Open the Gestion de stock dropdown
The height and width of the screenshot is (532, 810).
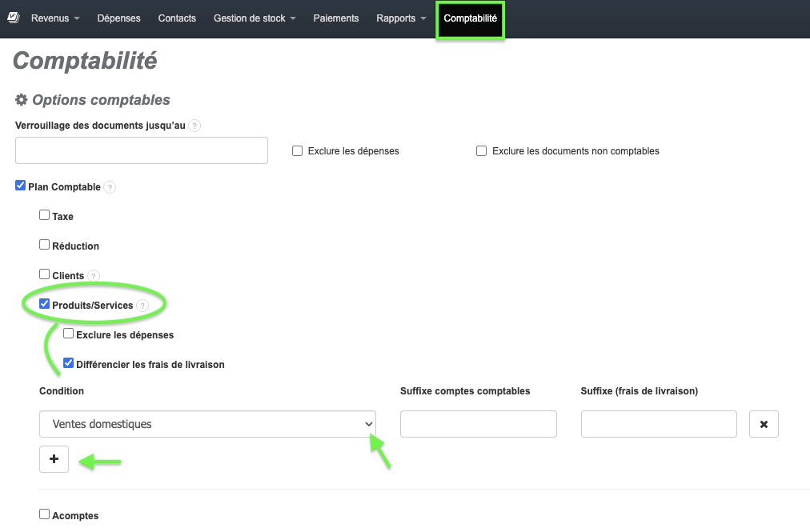click(254, 18)
